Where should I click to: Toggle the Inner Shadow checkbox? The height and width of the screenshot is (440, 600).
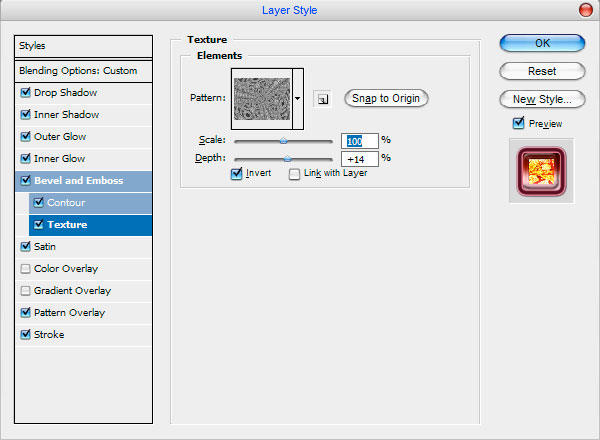(26, 114)
